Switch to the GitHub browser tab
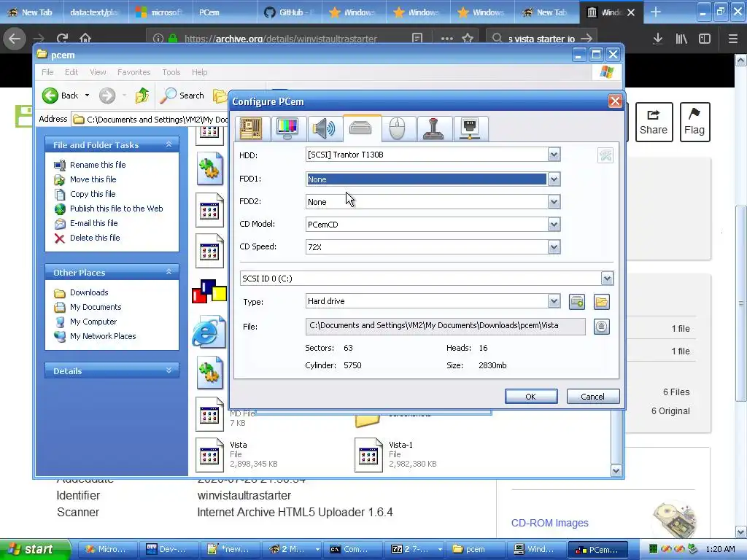 tap(290, 12)
